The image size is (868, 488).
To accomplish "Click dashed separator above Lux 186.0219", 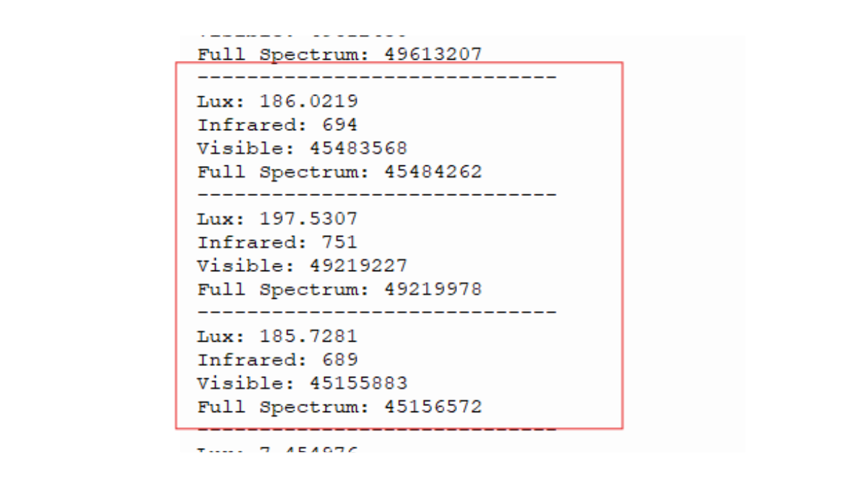I will click(x=377, y=78).
